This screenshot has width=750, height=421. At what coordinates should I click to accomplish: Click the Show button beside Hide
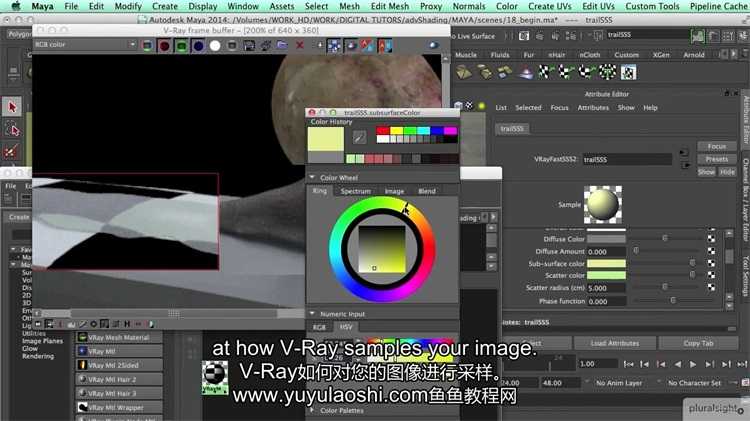pos(706,172)
